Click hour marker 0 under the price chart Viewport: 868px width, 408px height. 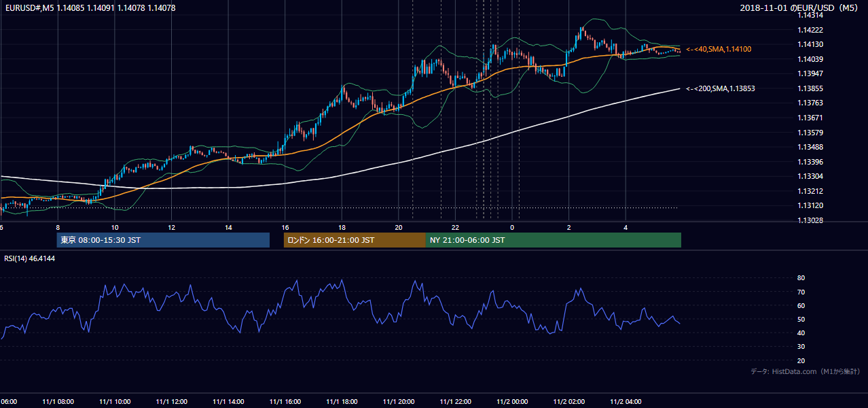point(512,227)
